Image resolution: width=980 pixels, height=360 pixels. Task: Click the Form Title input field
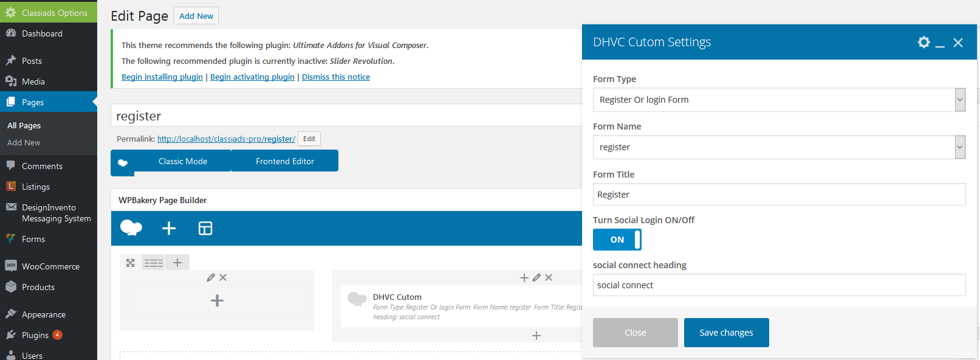(779, 195)
